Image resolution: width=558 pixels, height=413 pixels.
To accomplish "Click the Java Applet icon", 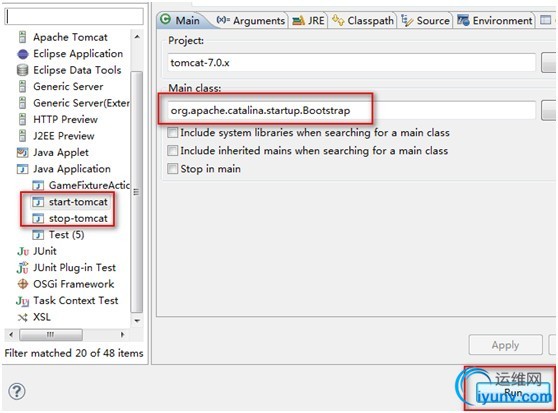I will point(22,152).
